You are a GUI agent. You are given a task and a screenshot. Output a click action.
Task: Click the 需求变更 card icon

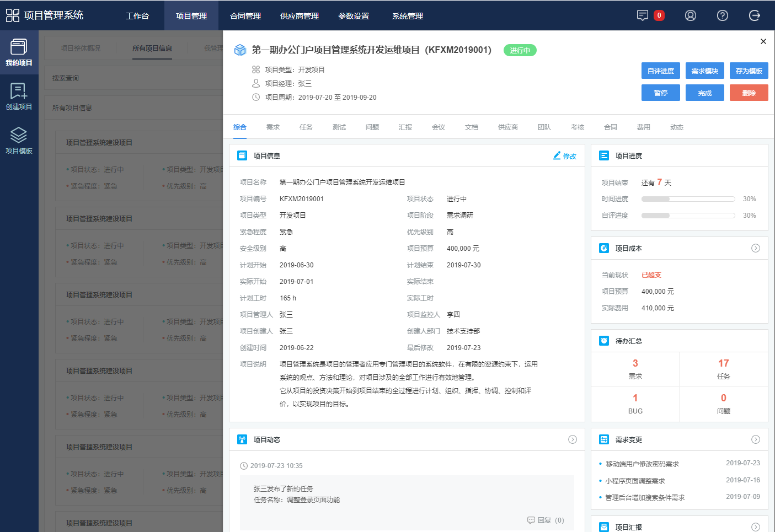(x=604, y=439)
